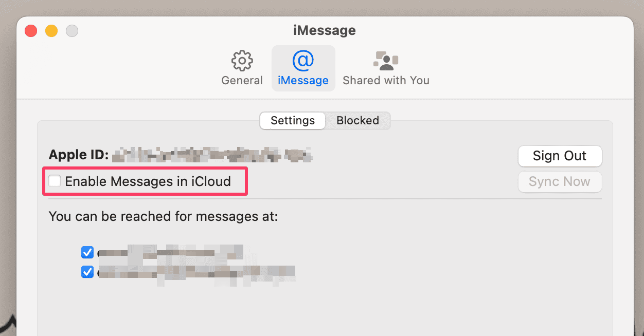Image resolution: width=644 pixels, height=336 pixels.
Task: Click the "General" toolbar label
Action: pyautogui.click(x=242, y=81)
